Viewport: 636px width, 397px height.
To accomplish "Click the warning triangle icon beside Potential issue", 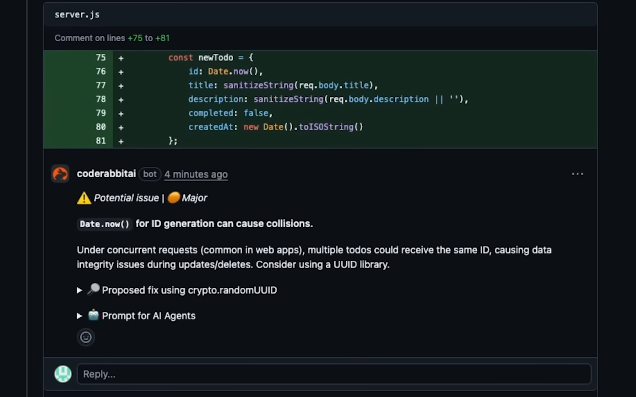I will (84, 198).
